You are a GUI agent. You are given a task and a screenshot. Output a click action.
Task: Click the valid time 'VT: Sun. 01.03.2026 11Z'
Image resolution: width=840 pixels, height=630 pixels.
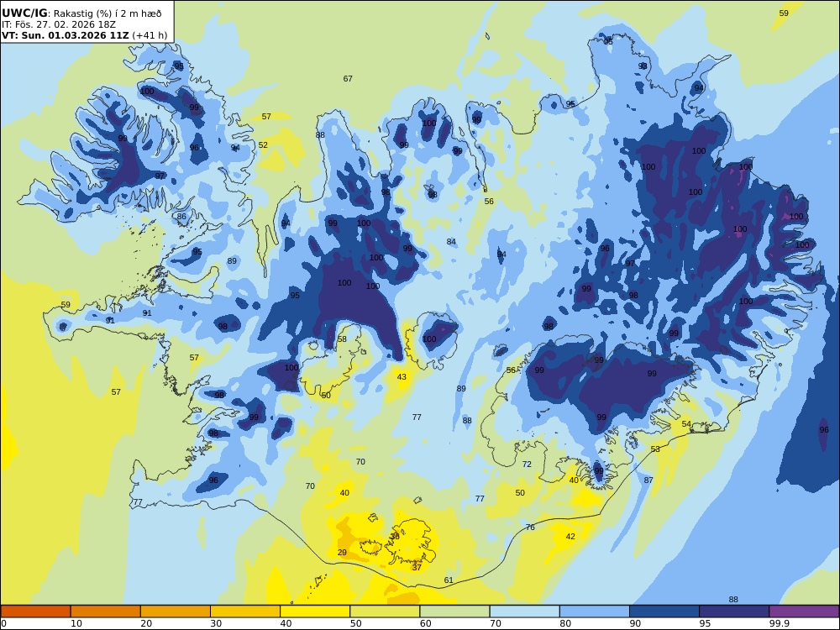66,35
